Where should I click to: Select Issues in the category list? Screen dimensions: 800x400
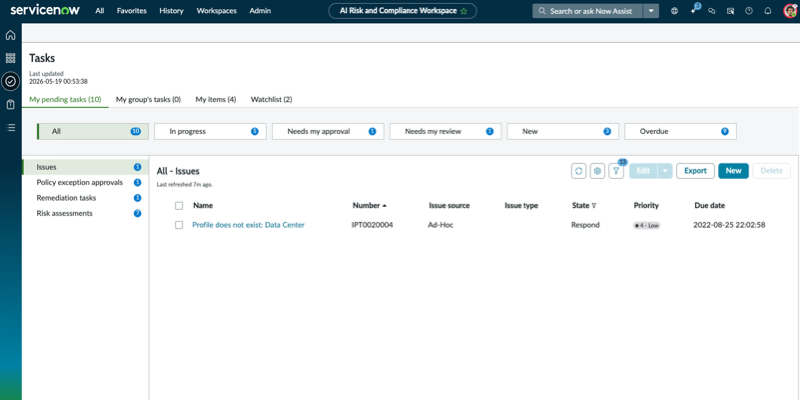pos(86,167)
